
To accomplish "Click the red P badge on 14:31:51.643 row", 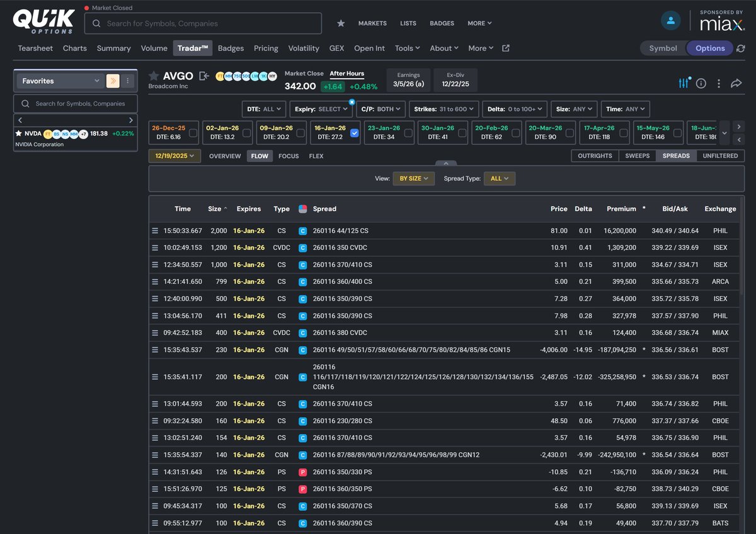I will coord(302,472).
